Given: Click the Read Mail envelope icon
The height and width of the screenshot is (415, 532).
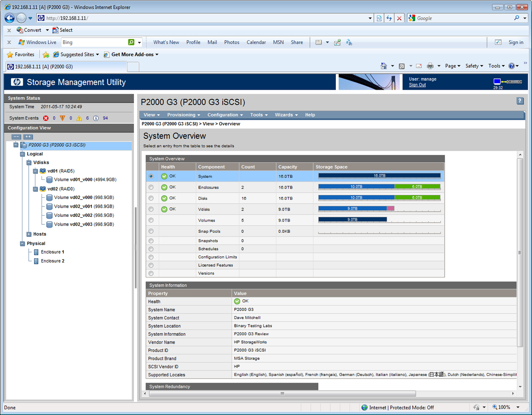Looking at the screenshot, I should pyautogui.click(x=419, y=66).
